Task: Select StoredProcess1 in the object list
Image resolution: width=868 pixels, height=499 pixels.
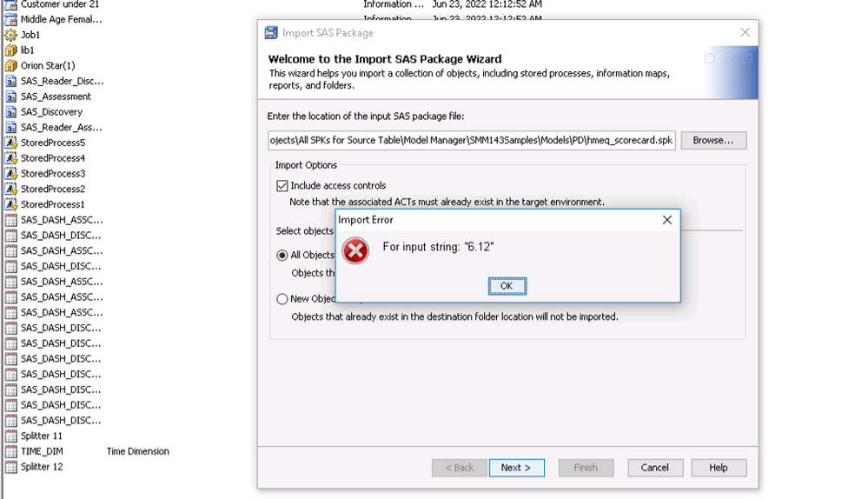Action: [52, 204]
